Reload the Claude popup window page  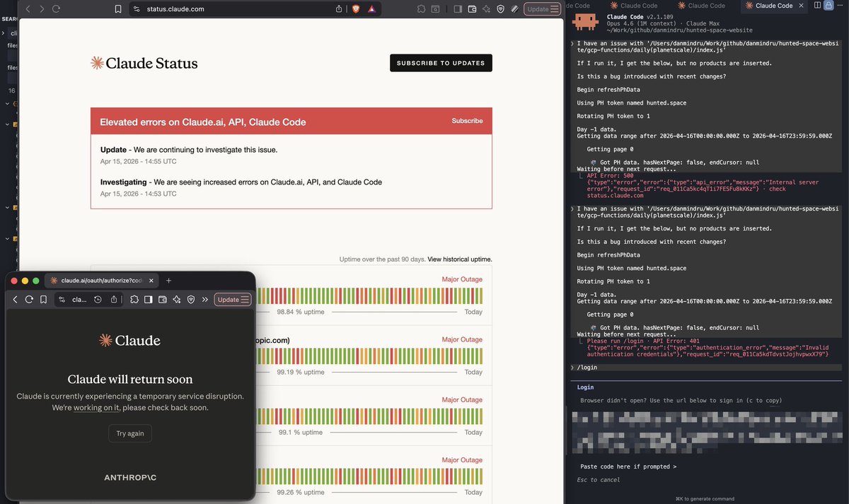(29, 300)
